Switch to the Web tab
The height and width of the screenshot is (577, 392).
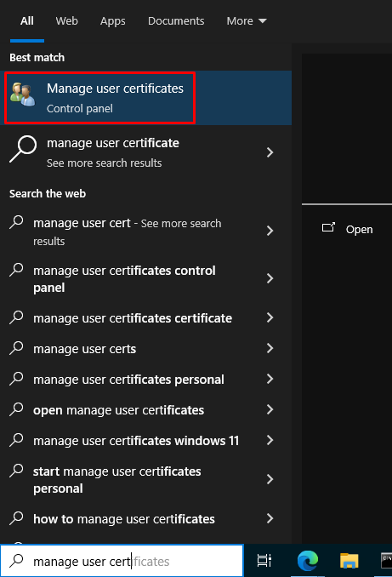[x=66, y=21]
